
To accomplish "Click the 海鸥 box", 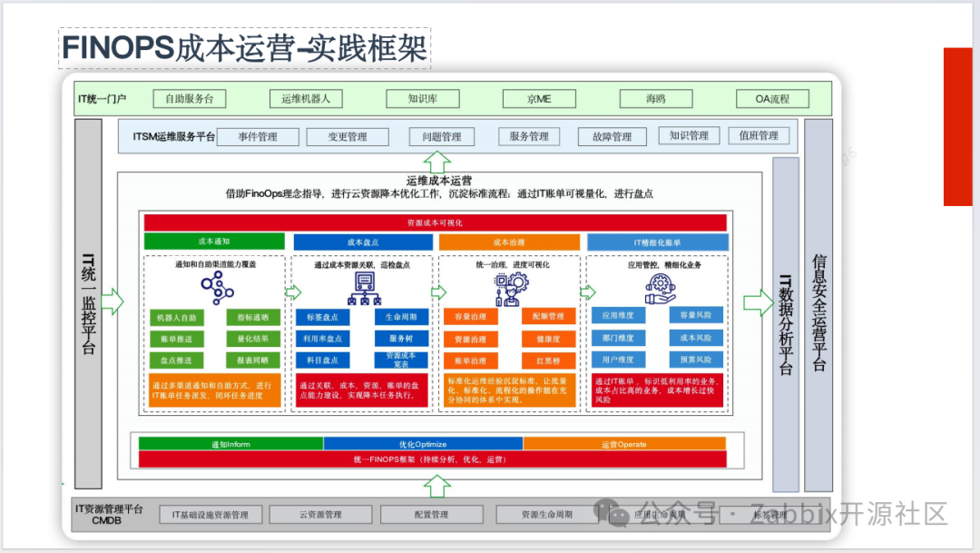I will coord(656,99).
